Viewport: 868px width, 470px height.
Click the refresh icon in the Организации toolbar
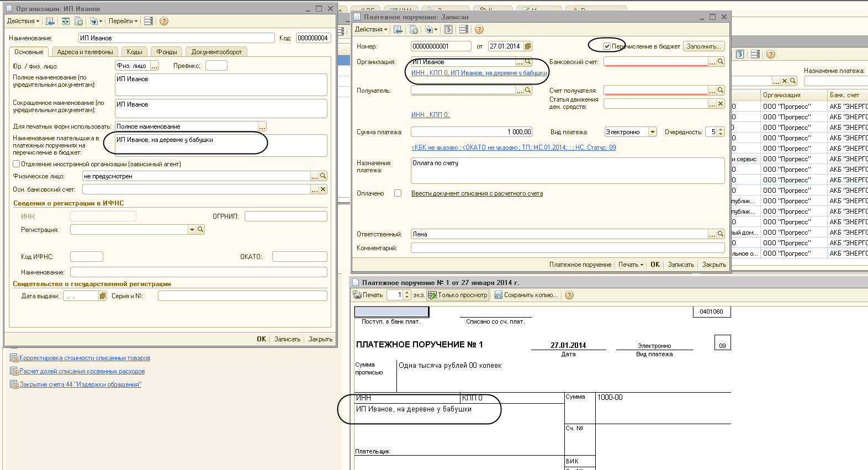tap(66, 21)
